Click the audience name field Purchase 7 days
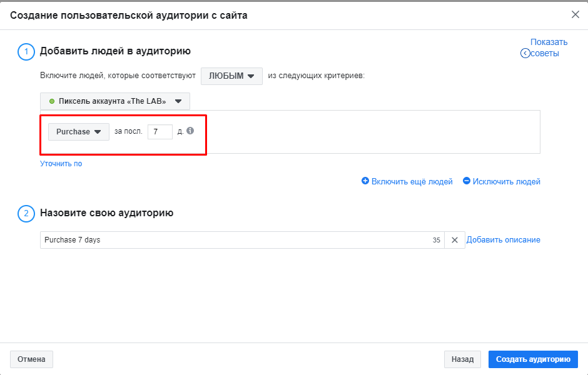 [x=188, y=239]
